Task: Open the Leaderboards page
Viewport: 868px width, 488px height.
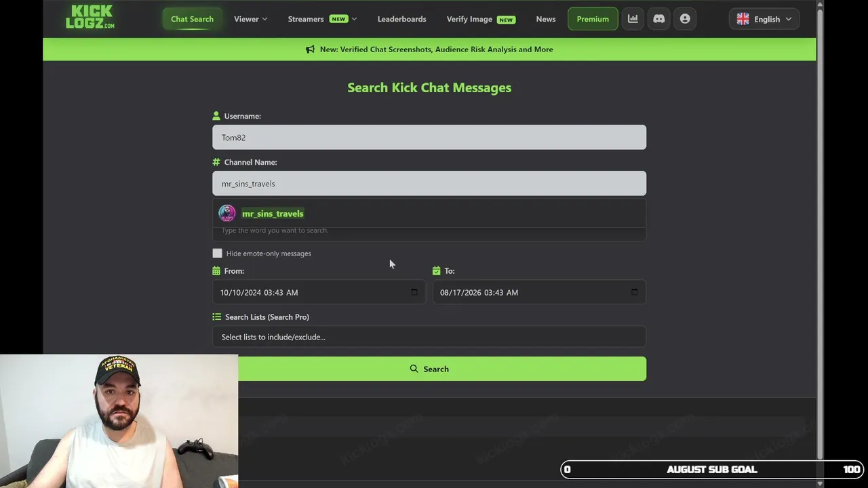Action: click(x=402, y=19)
